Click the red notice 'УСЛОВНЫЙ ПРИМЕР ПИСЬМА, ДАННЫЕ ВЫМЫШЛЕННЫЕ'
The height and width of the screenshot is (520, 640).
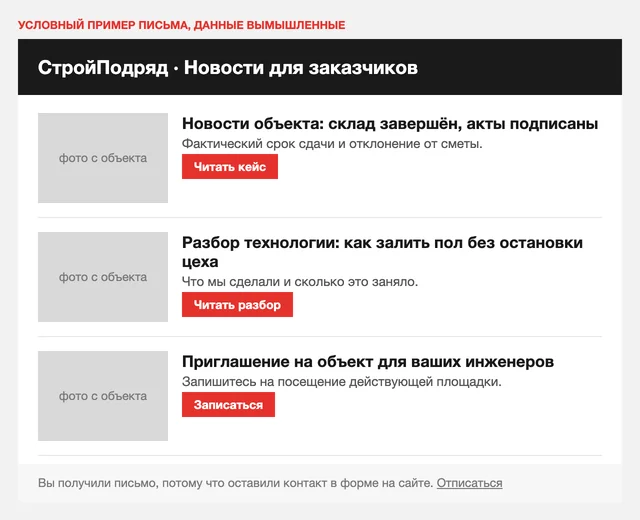coord(182,25)
